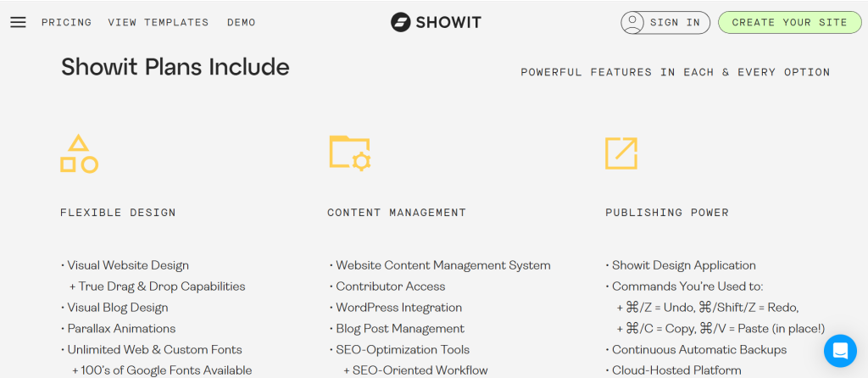Click the Publishing Power heading

(667, 213)
